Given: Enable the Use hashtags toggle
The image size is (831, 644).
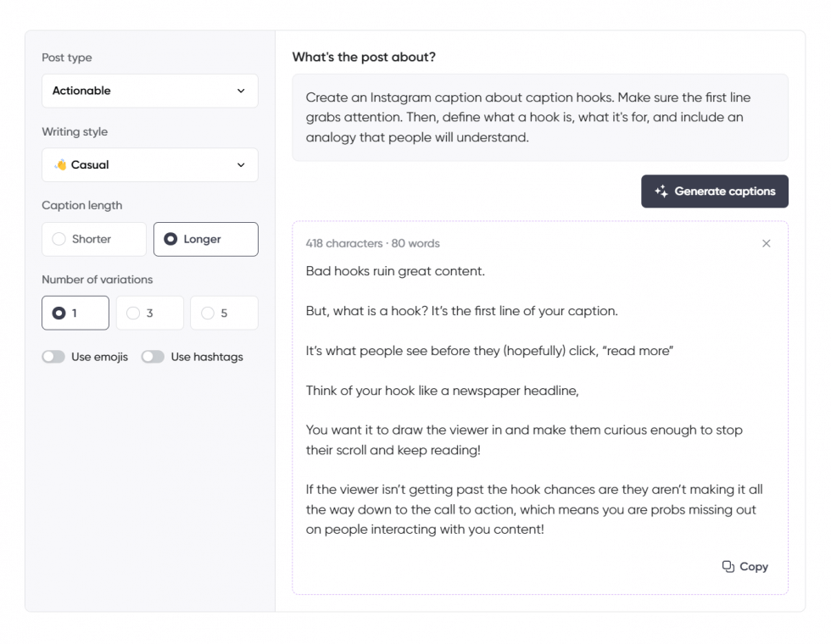Looking at the screenshot, I should click(x=153, y=357).
